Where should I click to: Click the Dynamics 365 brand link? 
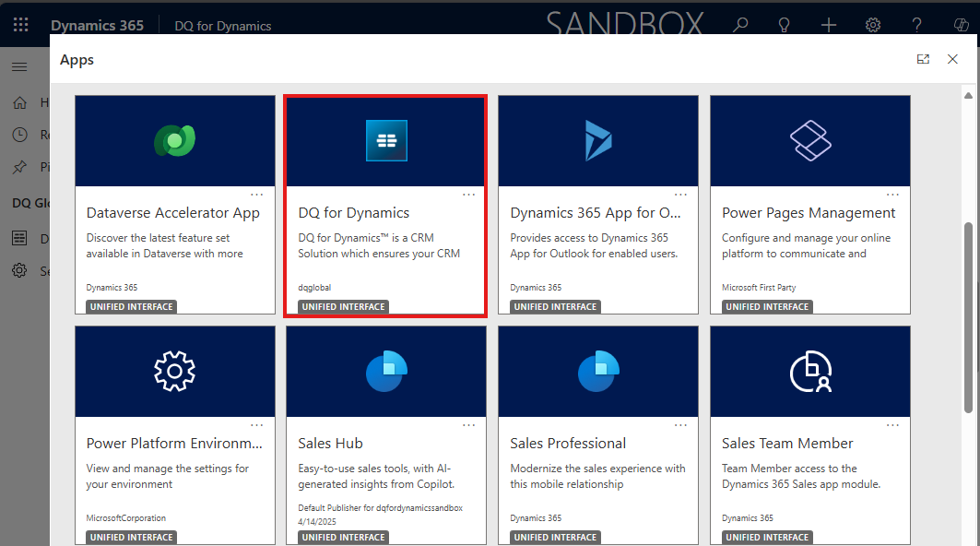tap(97, 26)
